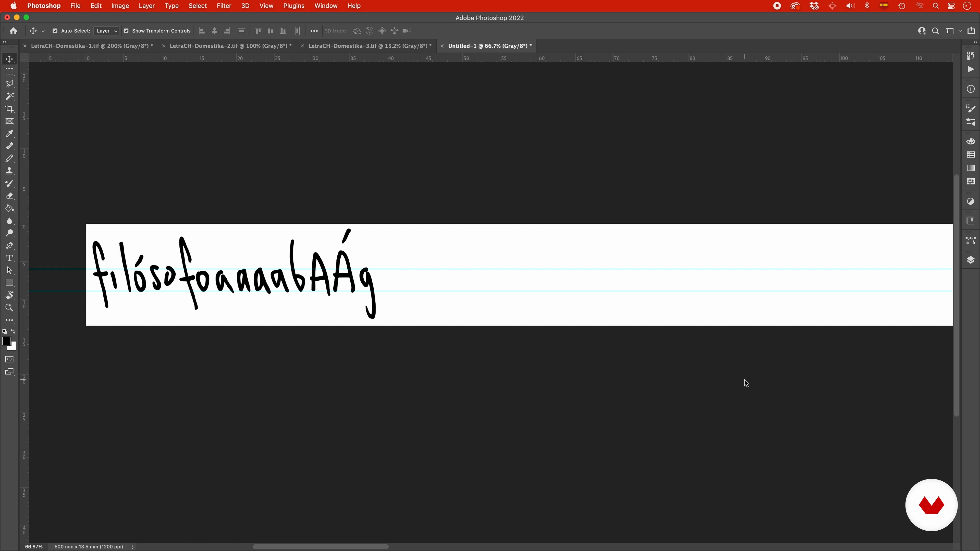The image size is (980, 551).
Task: Open the Search button in options bar
Action: pyautogui.click(x=936, y=31)
